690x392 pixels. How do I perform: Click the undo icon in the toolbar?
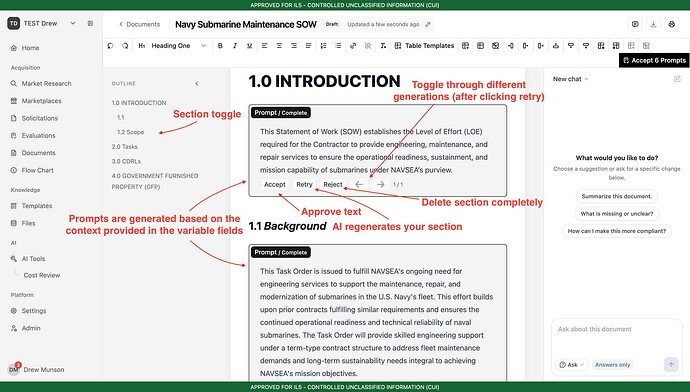[110, 46]
